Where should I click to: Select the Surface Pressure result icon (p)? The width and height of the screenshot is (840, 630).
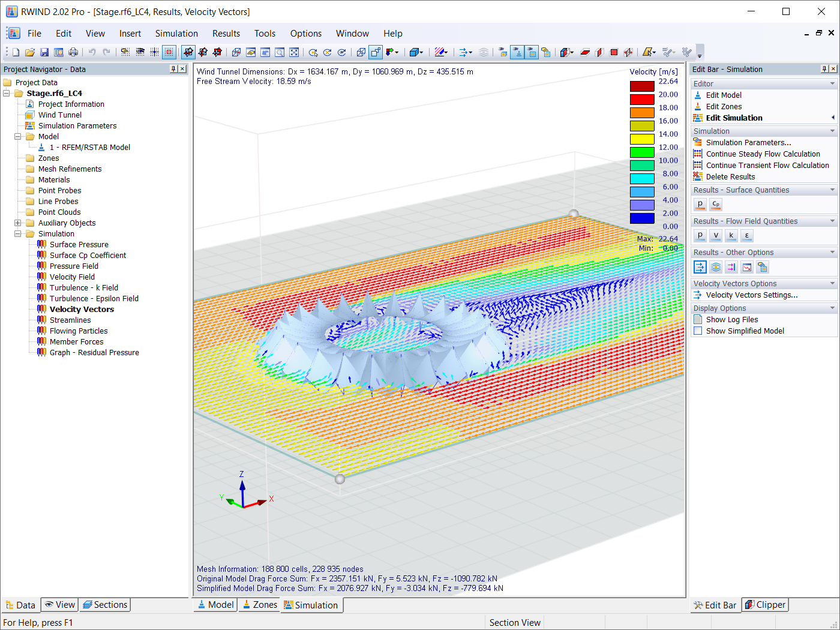click(x=700, y=204)
